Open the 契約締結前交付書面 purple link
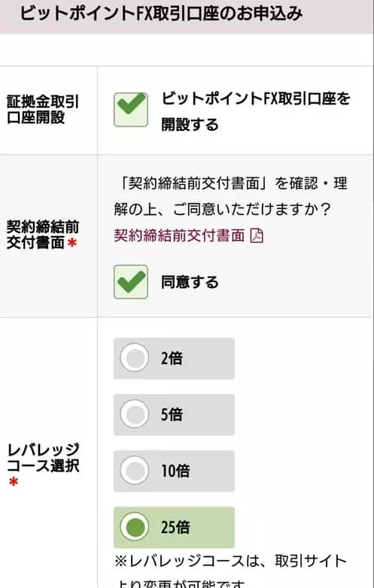This screenshot has width=374, height=588. coord(179,236)
